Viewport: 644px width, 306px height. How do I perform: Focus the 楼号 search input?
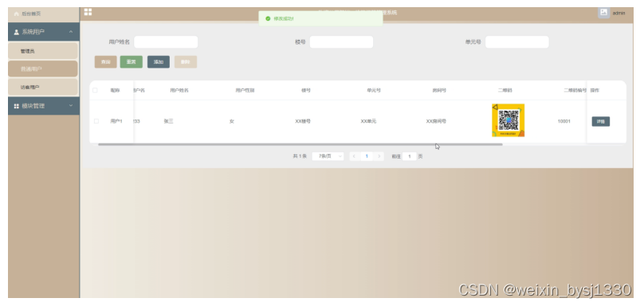tap(341, 42)
